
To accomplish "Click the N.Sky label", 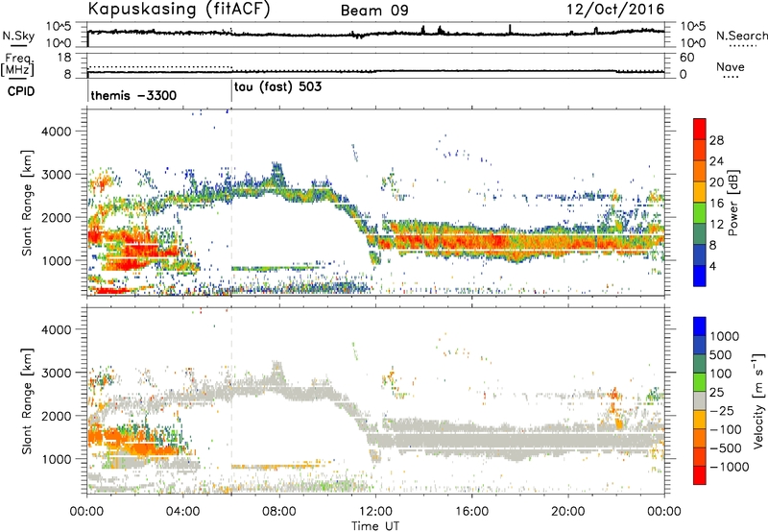I will pos(18,36).
